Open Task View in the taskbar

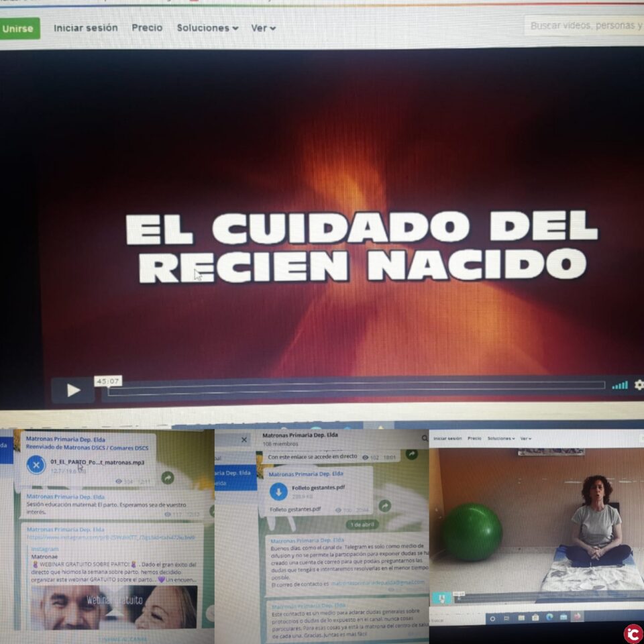point(506,618)
